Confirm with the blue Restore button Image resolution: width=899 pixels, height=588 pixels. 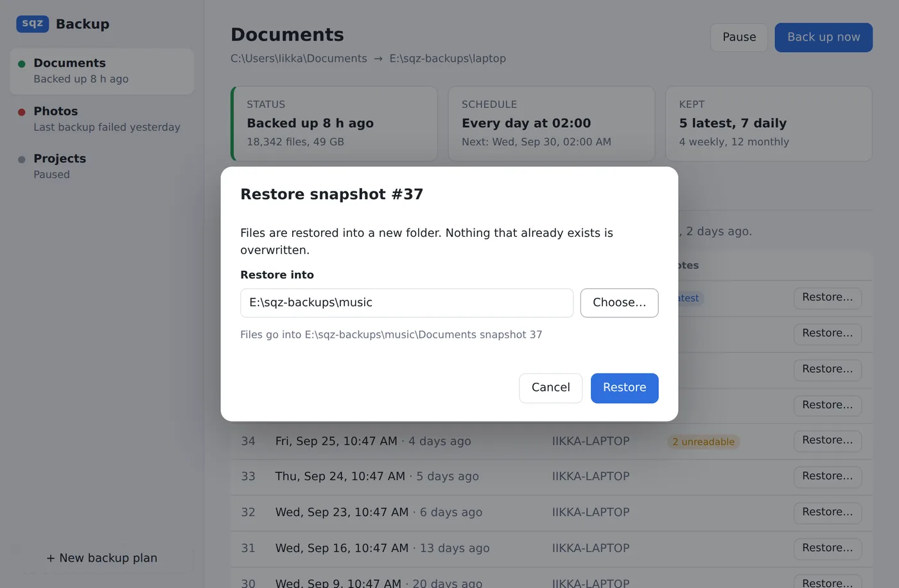click(x=624, y=388)
